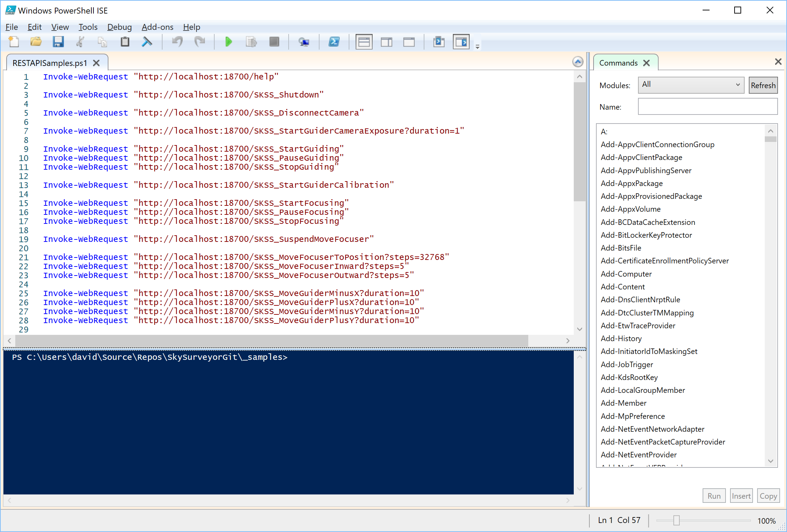The height and width of the screenshot is (532, 787).
Task: Toggle Commands add-on pane icon
Action: tap(461, 42)
